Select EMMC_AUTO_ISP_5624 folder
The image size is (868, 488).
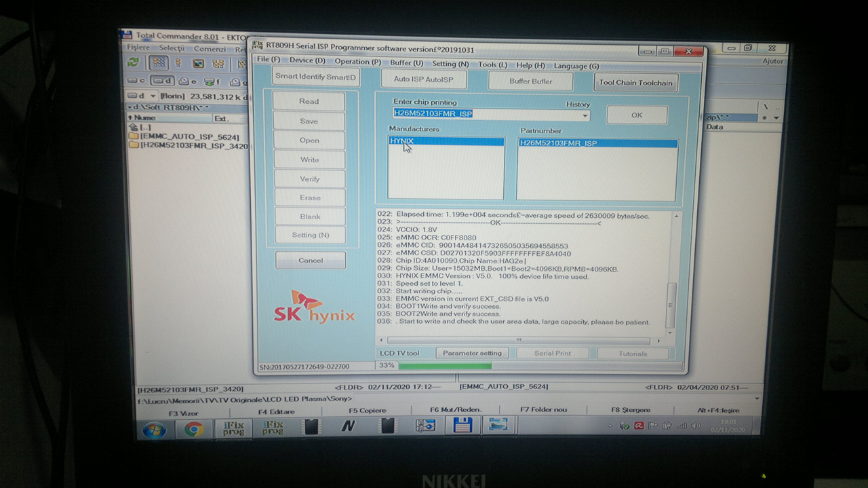click(184, 136)
